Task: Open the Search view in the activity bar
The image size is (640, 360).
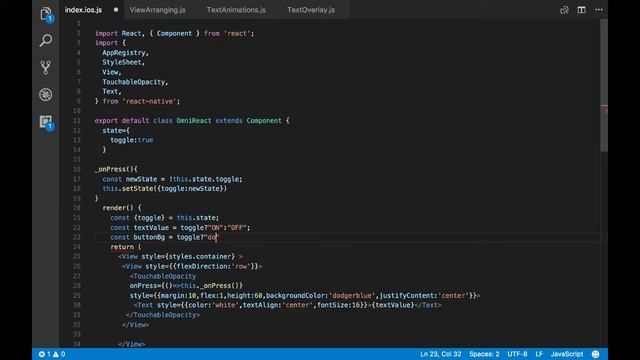Action: point(46,40)
